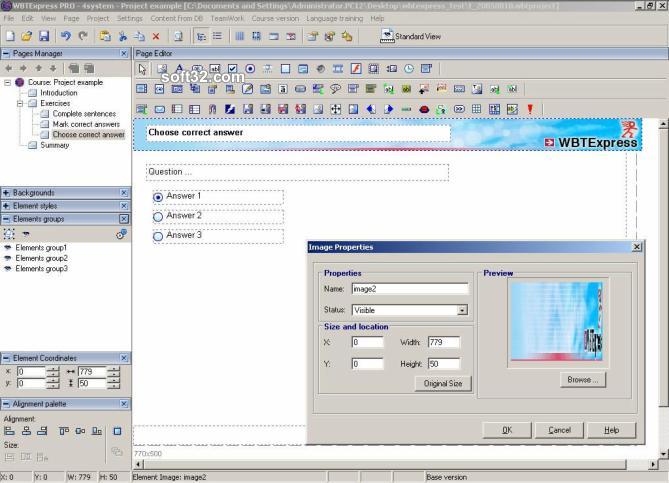Open the Settings menu
This screenshot has width=669, height=483.
130,18
